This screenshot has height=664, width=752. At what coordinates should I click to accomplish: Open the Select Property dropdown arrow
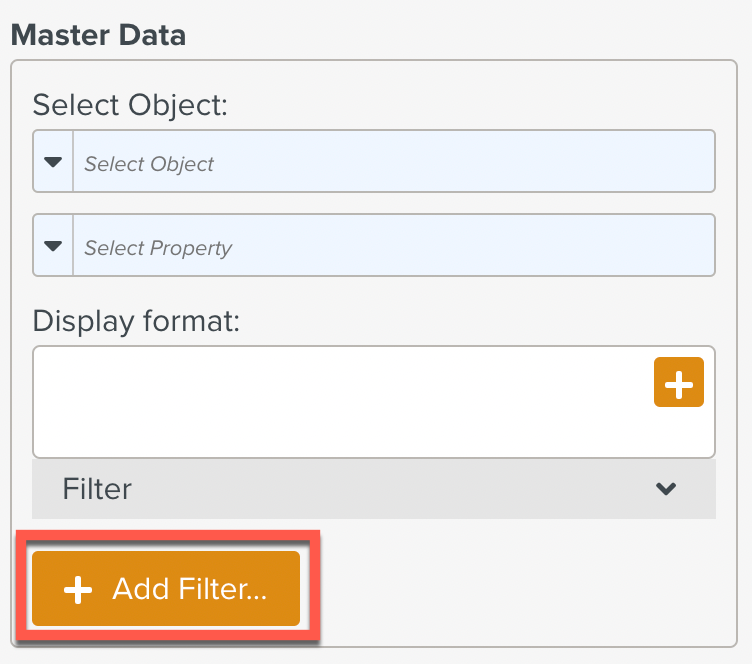53,246
